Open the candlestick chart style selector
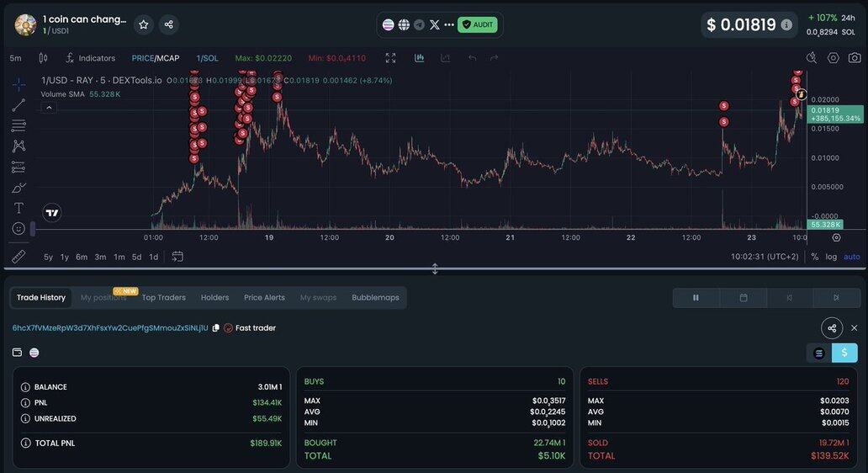This screenshot has height=473, width=868. pos(43,58)
